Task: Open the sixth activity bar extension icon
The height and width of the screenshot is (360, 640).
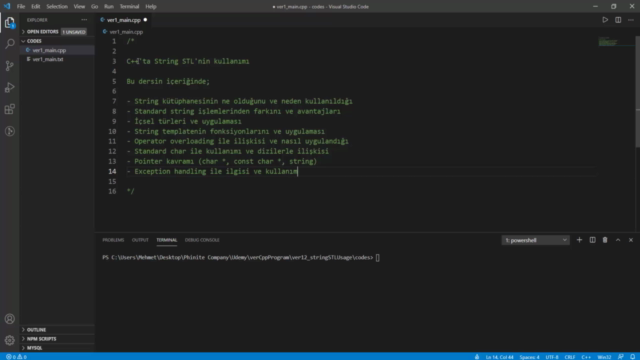Action: [x=10, y=131]
